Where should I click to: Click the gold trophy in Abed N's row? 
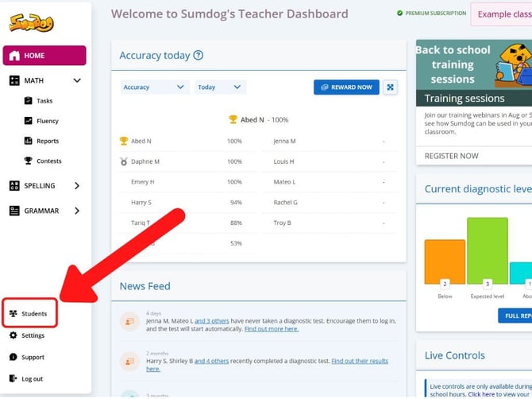coord(124,141)
